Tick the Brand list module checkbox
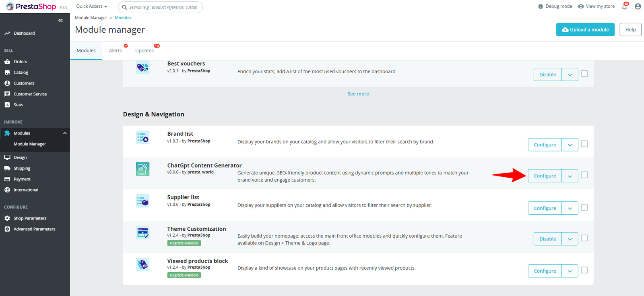644x296 pixels. (584, 144)
